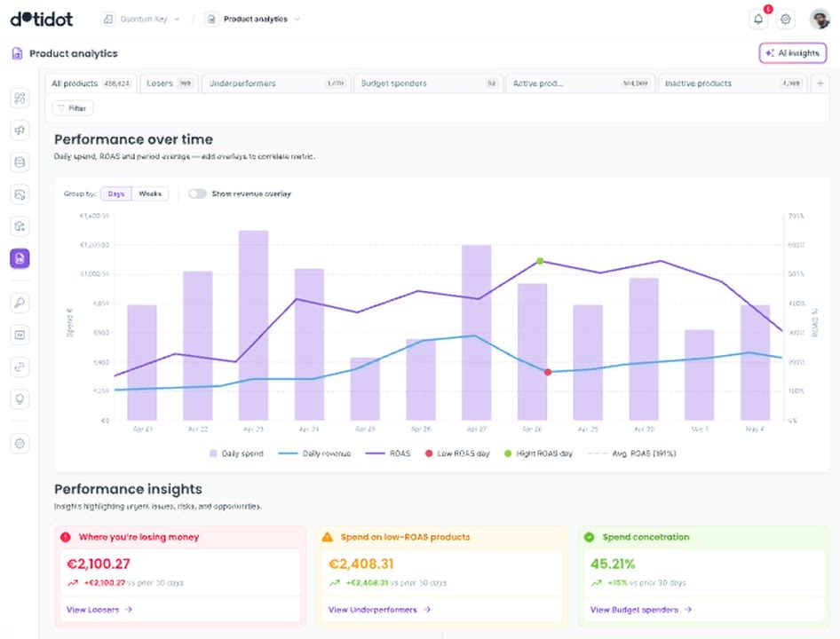The image size is (840, 639).
Task: Click the Apr 25 daily spend bar
Action: (x=365, y=389)
